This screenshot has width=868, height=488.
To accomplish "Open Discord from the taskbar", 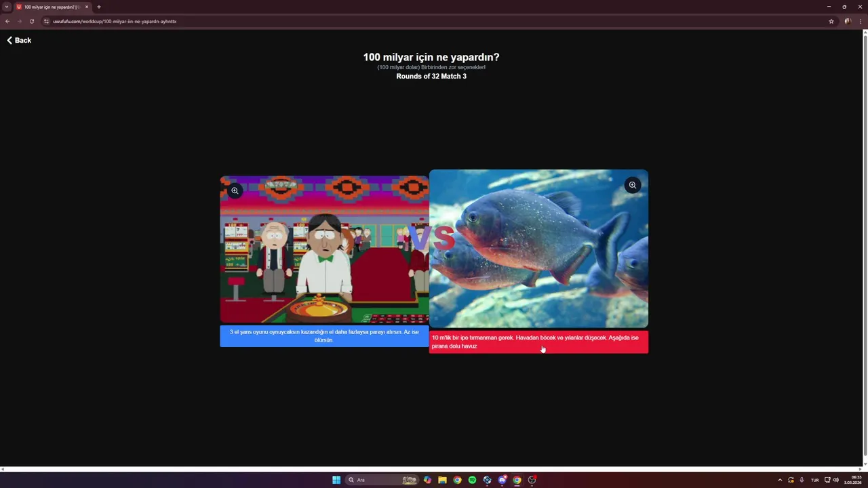I will (502, 480).
